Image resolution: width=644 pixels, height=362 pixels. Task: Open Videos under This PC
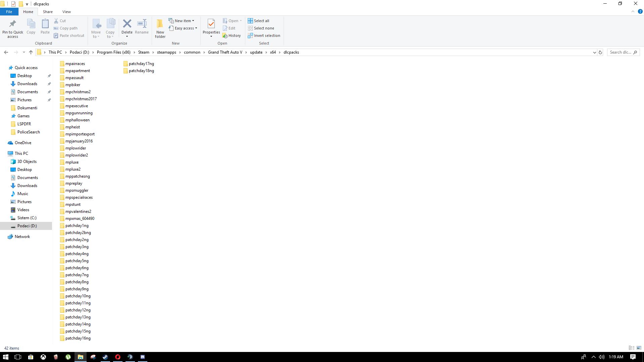23,210
